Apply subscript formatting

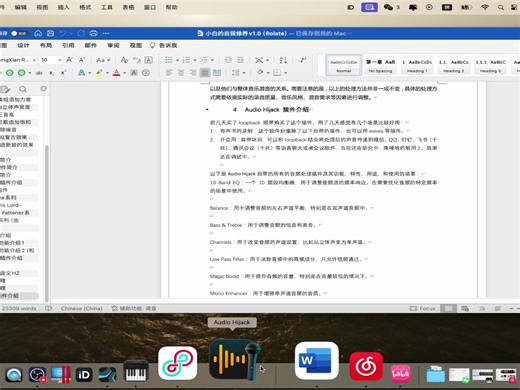tap(51, 73)
